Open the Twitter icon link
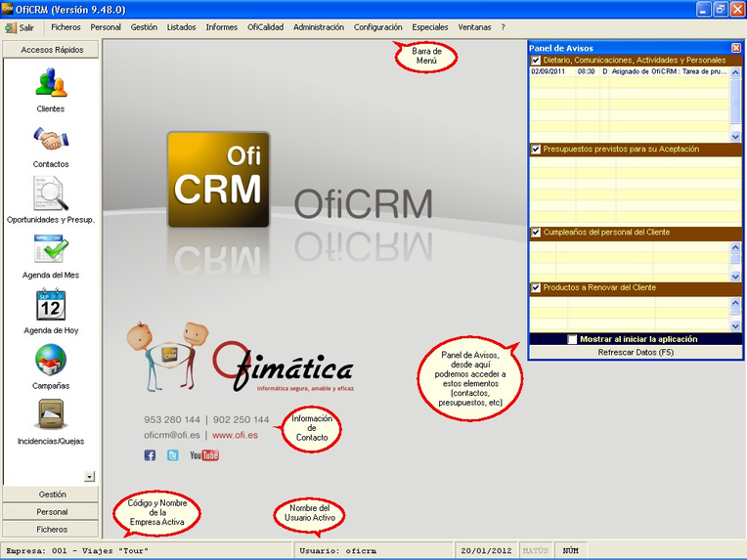 click(172, 455)
